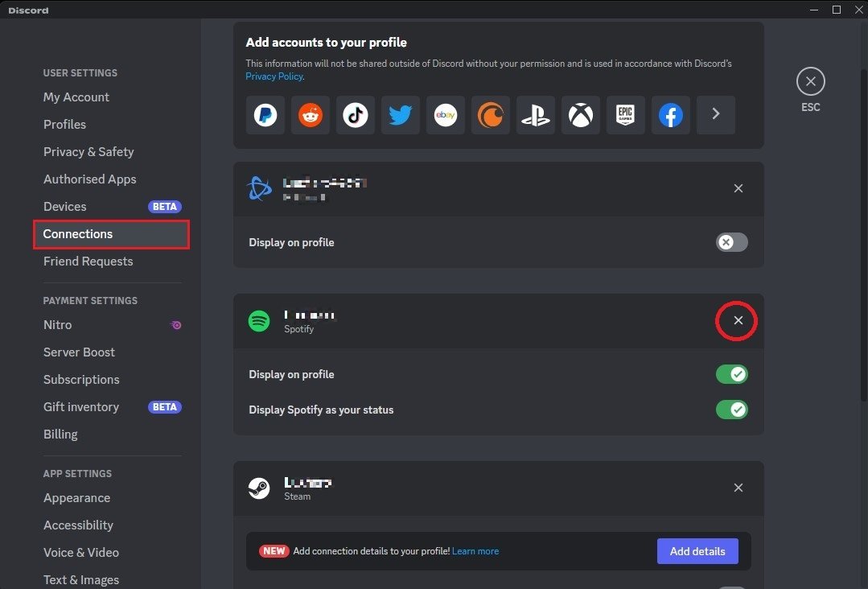The width and height of the screenshot is (868, 589).
Task: Remove the Spotify connection
Action: 738,320
